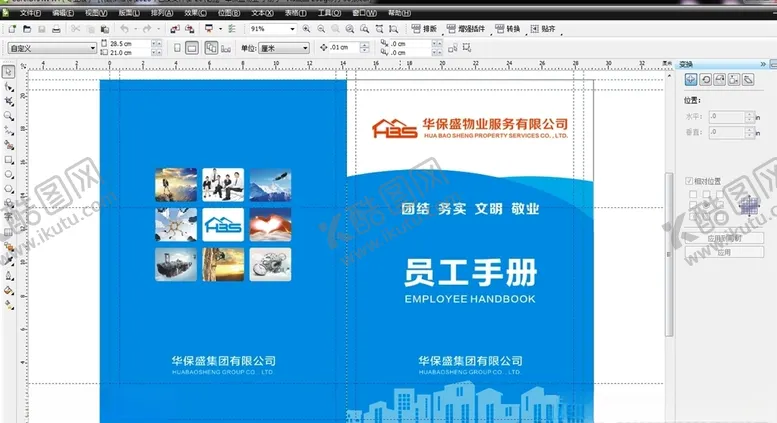Click the 应用 apply button
777x423 pixels.
point(724,253)
